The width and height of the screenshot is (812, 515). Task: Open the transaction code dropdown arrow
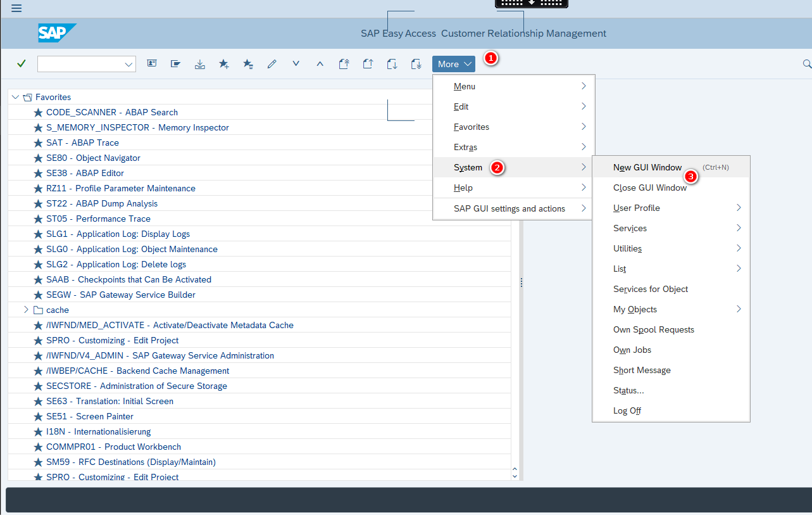click(128, 64)
